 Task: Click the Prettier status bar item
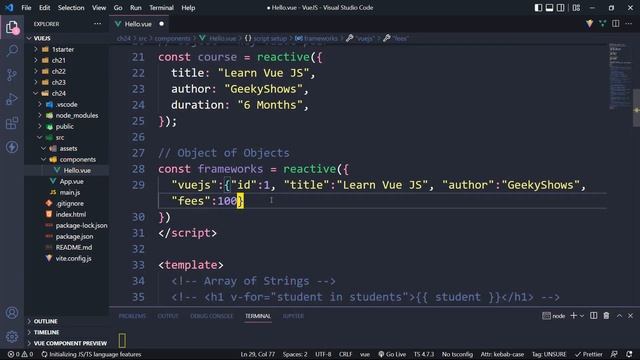click(x=588, y=354)
